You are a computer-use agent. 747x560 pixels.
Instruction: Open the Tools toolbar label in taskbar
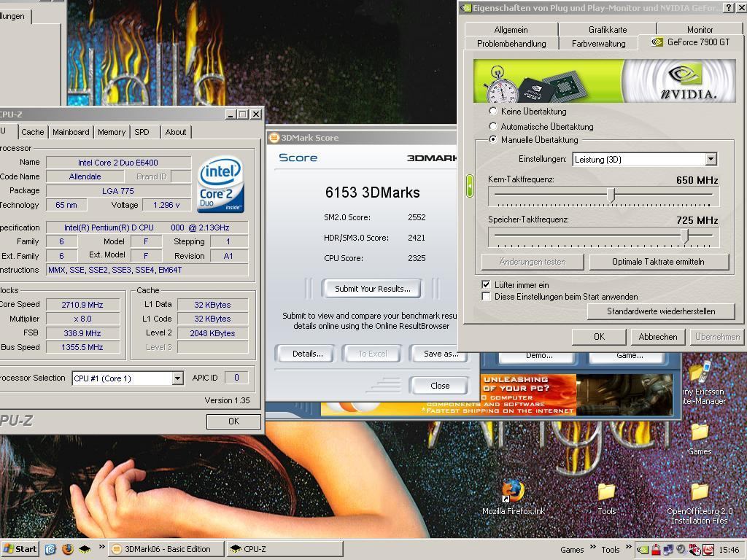pyautogui.click(x=611, y=550)
